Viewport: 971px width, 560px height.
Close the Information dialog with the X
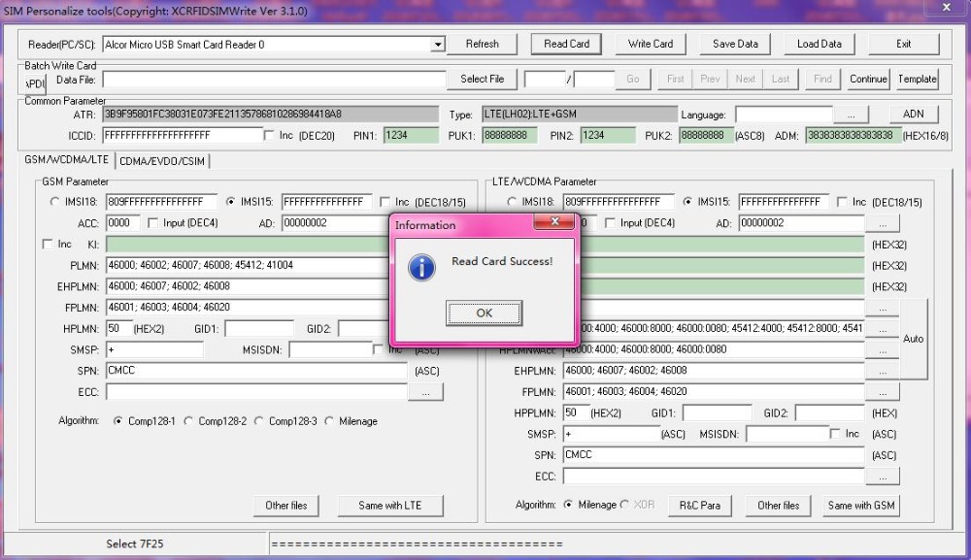pyautogui.click(x=555, y=223)
